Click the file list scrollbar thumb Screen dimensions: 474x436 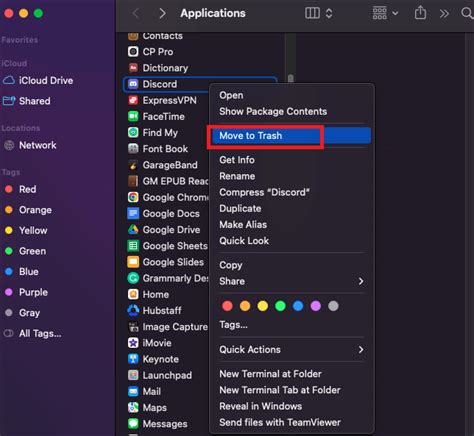coord(291,78)
